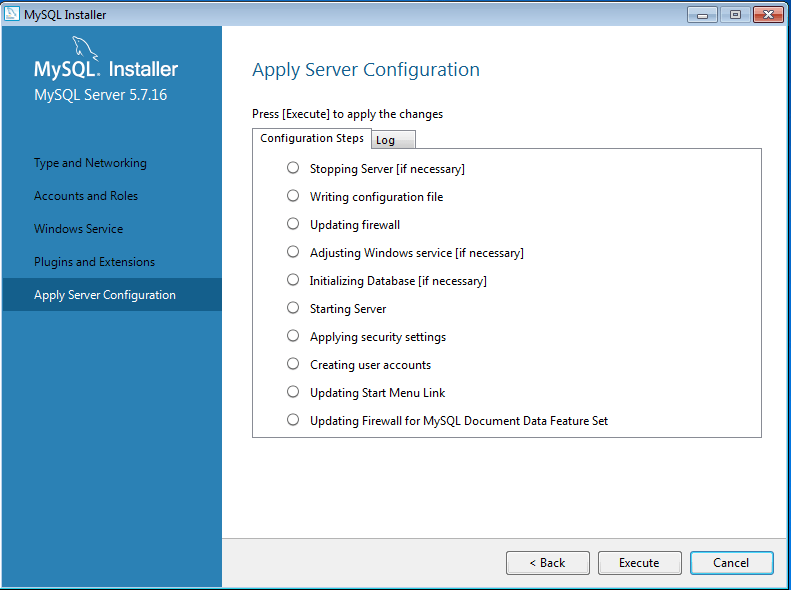Open Accounts and Roles step in sidebar
Screen dimensions: 791x590
click(x=86, y=196)
